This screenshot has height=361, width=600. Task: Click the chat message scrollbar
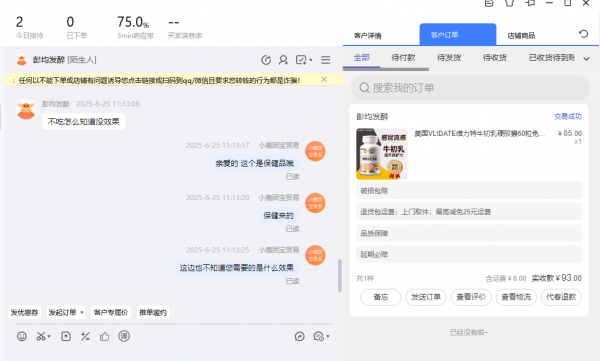(x=339, y=276)
